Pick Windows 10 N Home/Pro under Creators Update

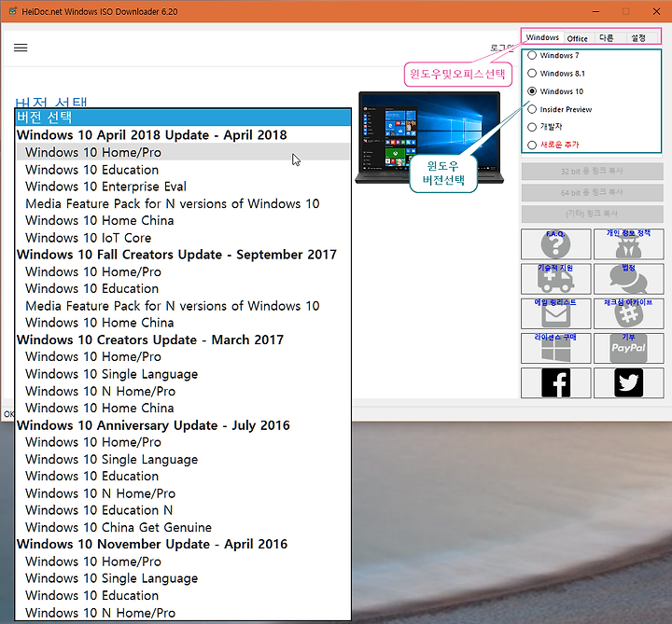coord(183,391)
